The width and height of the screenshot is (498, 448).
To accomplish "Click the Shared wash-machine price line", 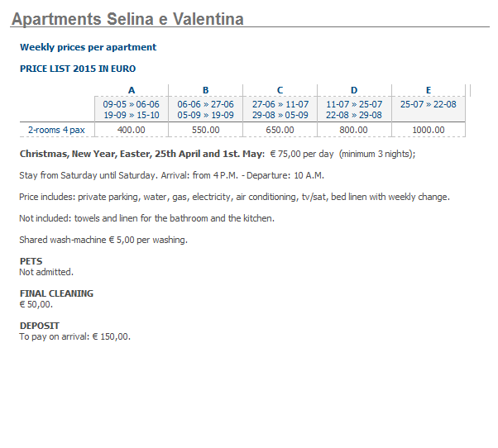I will 103,240.
